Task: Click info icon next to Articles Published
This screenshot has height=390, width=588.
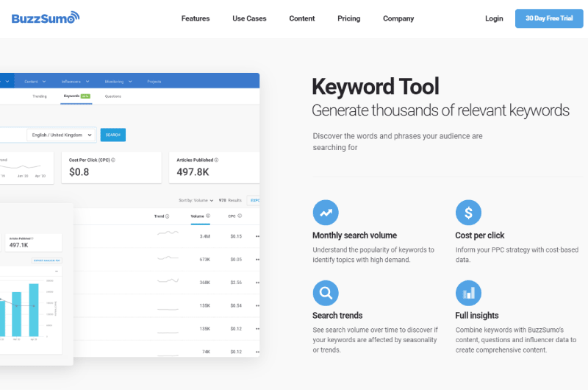Action: click(216, 160)
